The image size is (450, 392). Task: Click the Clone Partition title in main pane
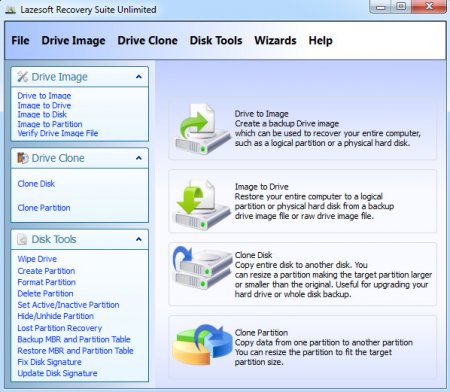click(x=261, y=333)
